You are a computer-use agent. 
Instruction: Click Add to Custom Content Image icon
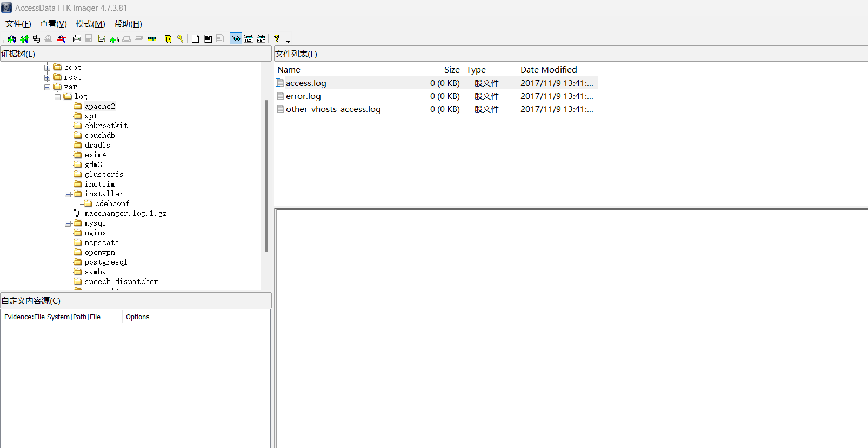[114, 39]
